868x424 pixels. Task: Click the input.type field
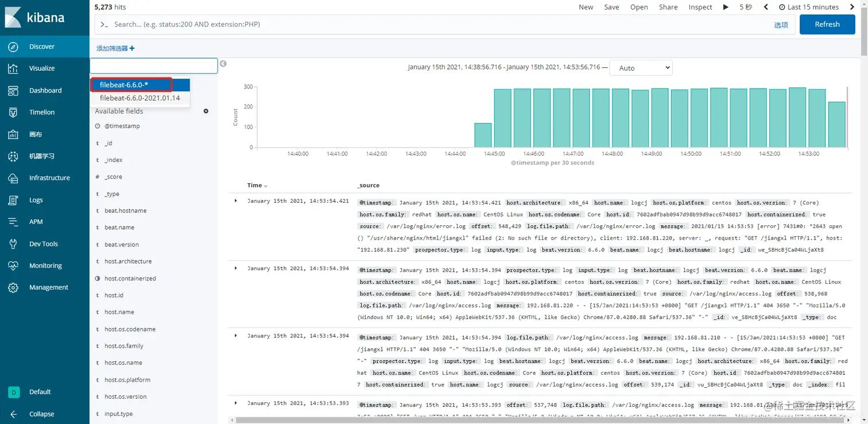point(118,414)
